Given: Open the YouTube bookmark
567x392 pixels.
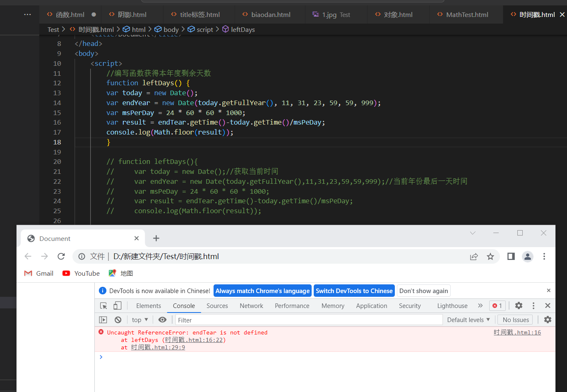Looking at the screenshot, I should 81,273.
